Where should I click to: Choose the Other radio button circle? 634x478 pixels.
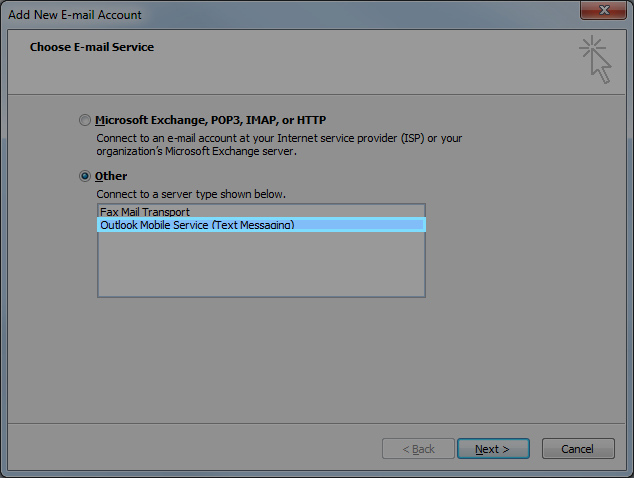point(85,176)
